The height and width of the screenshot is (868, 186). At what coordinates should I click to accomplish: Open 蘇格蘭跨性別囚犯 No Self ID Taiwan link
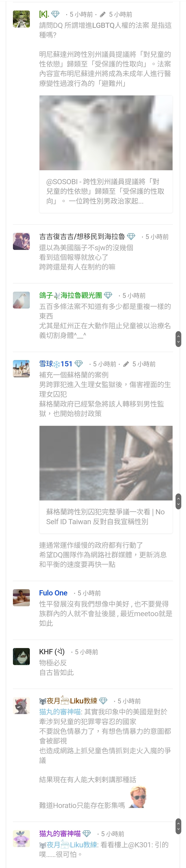pyautogui.click(x=106, y=517)
